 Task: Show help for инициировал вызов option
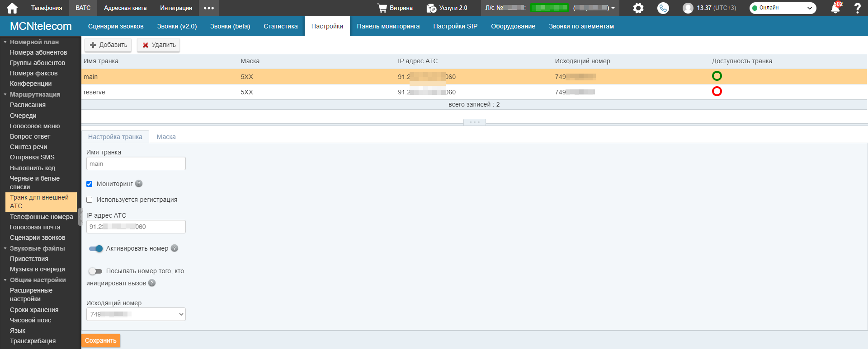[152, 283]
